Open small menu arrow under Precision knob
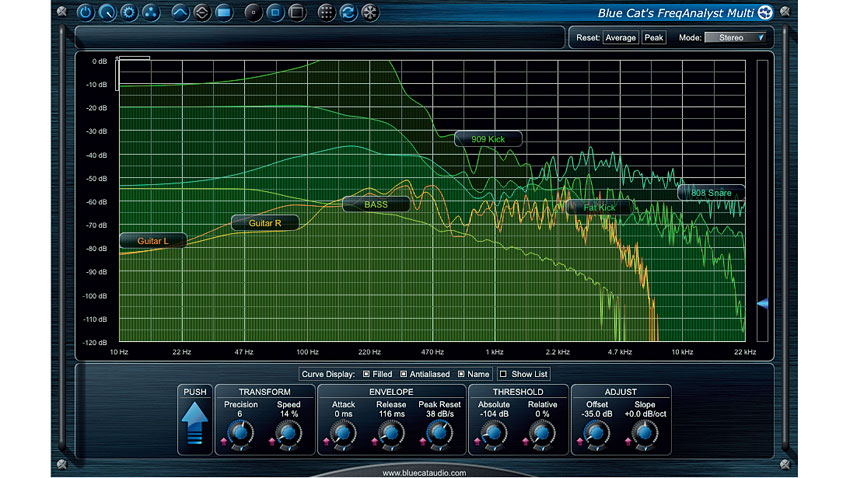Screen dimensions: 850x478 pos(241,449)
